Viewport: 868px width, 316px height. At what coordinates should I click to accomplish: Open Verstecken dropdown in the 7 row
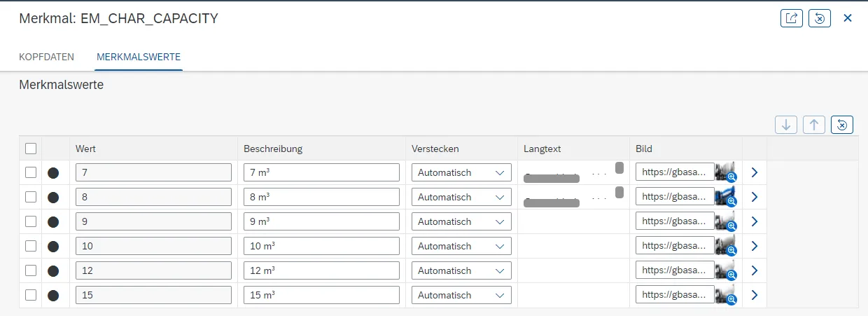coord(461,173)
